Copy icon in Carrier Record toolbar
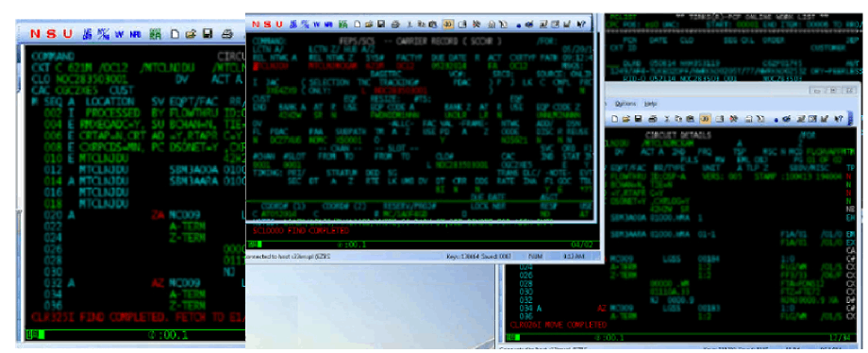The image size is (868, 353). coord(422,25)
